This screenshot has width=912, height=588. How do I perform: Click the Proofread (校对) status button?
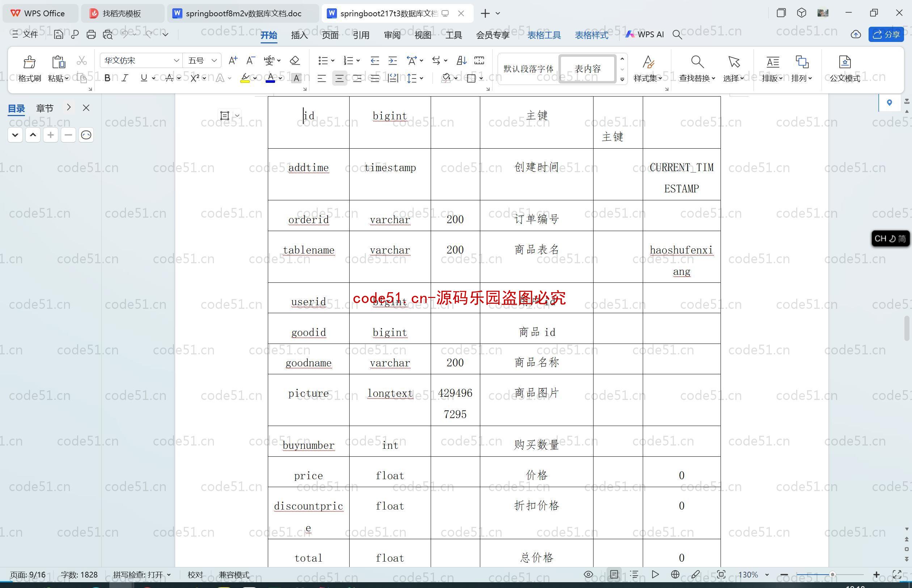coord(195,575)
